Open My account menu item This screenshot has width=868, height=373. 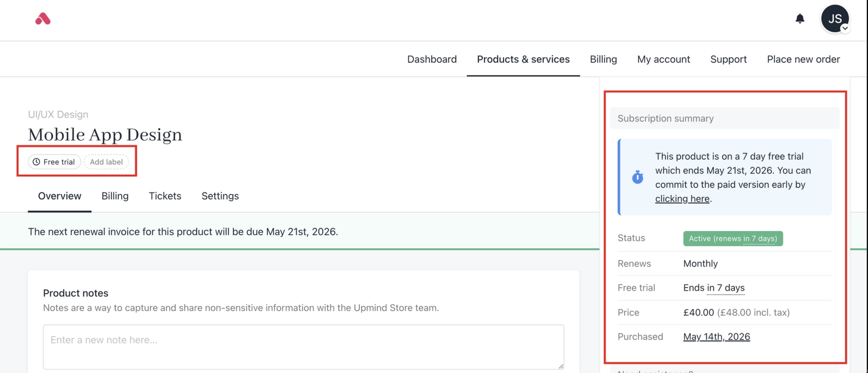click(663, 59)
